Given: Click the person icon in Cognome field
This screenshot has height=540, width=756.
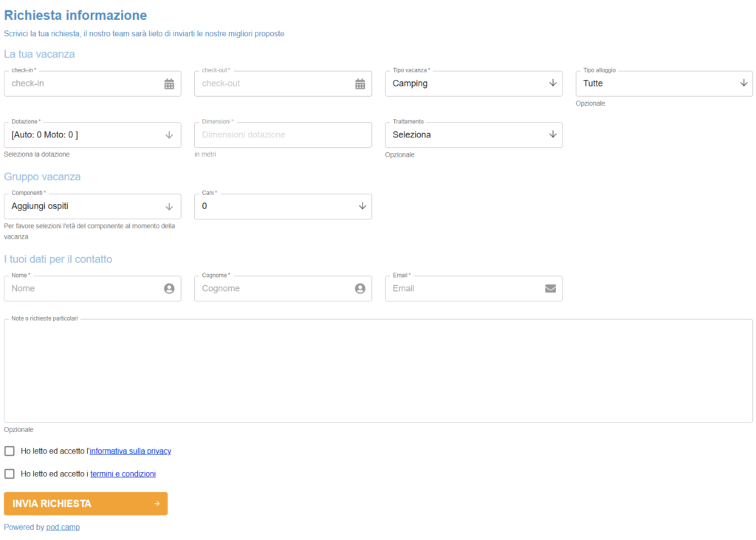Looking at the screenshot, I should click(360, 289).
